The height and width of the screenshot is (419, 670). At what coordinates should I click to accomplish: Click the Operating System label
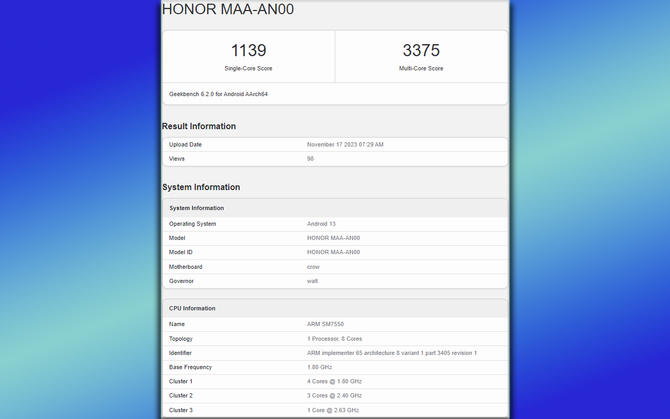192,224
